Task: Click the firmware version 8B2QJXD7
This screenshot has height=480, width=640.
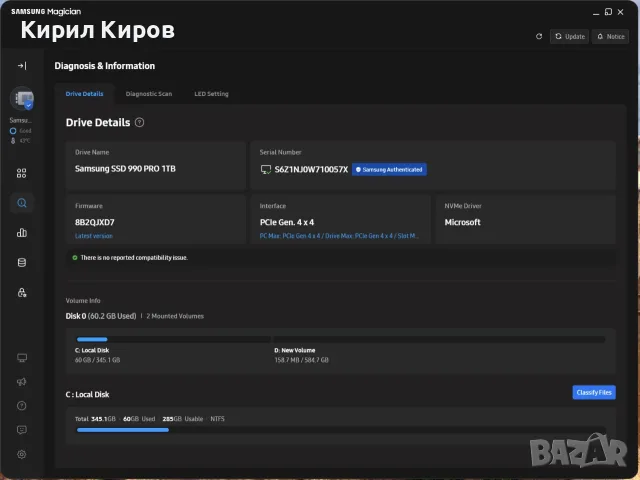Action: tap(95, 222)
